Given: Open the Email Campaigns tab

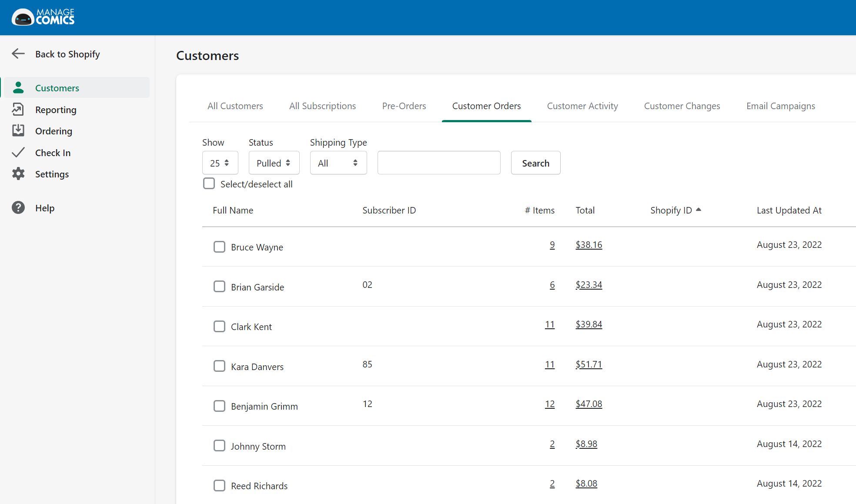Looking at the screenshot, I should [x=780, y=106].
